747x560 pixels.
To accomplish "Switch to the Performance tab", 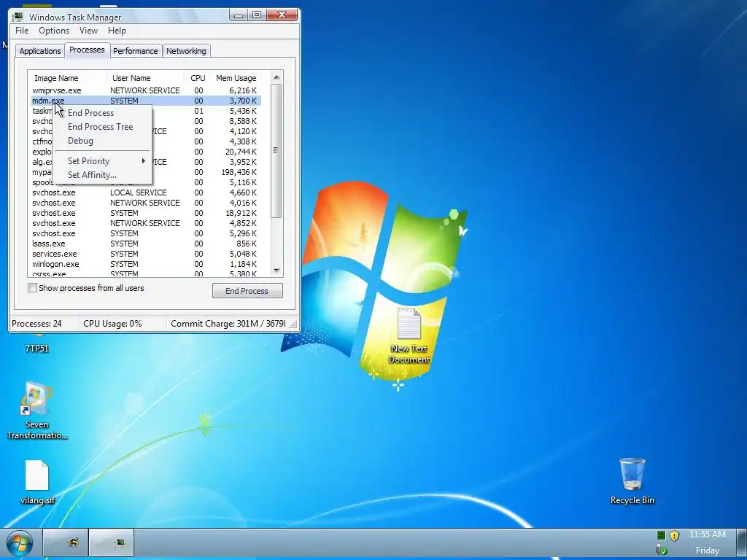I will tap(135, 51).
